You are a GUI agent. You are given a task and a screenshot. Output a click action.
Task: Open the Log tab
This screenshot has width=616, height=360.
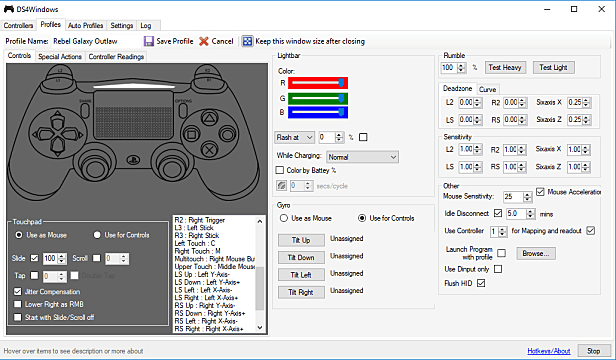146,25
